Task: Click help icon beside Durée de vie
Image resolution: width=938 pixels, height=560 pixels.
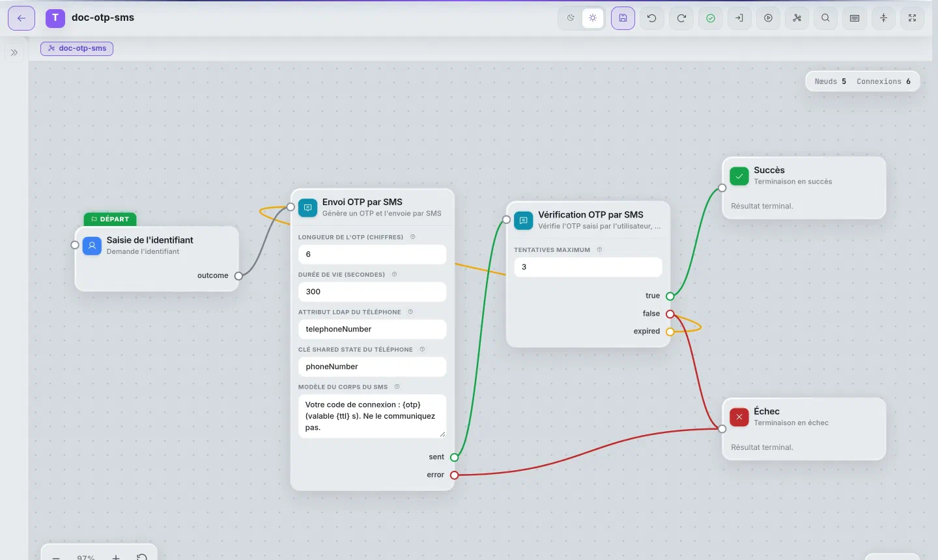Action: (394, 275)
